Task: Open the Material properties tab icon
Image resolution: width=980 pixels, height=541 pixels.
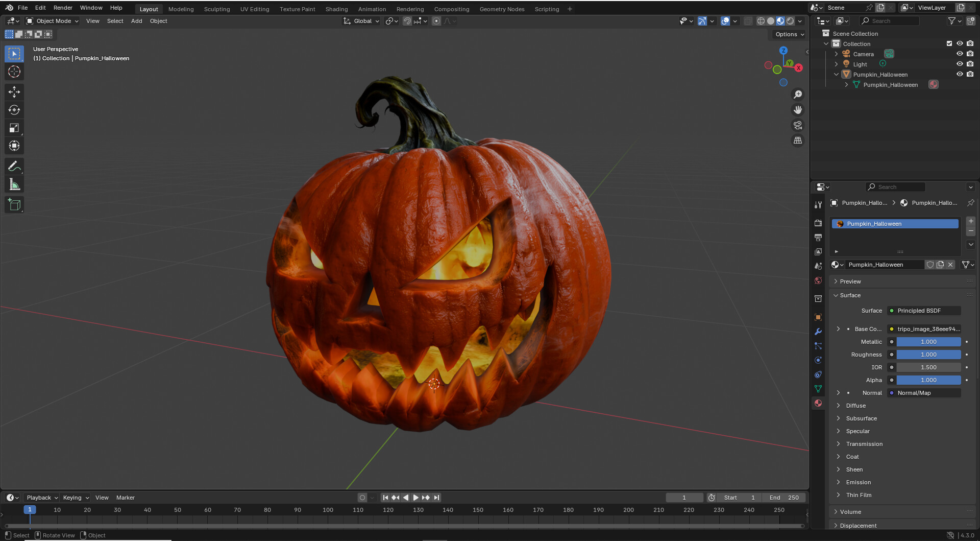Action: pos(818,403)
